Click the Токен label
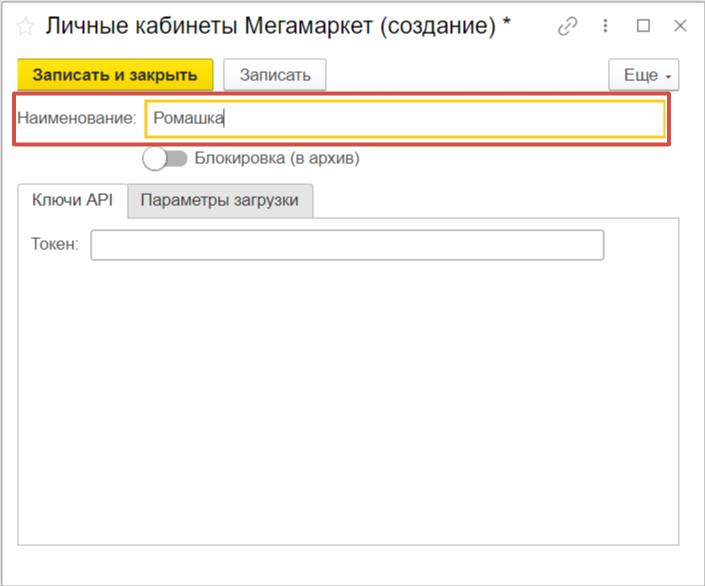 [54, 245]
